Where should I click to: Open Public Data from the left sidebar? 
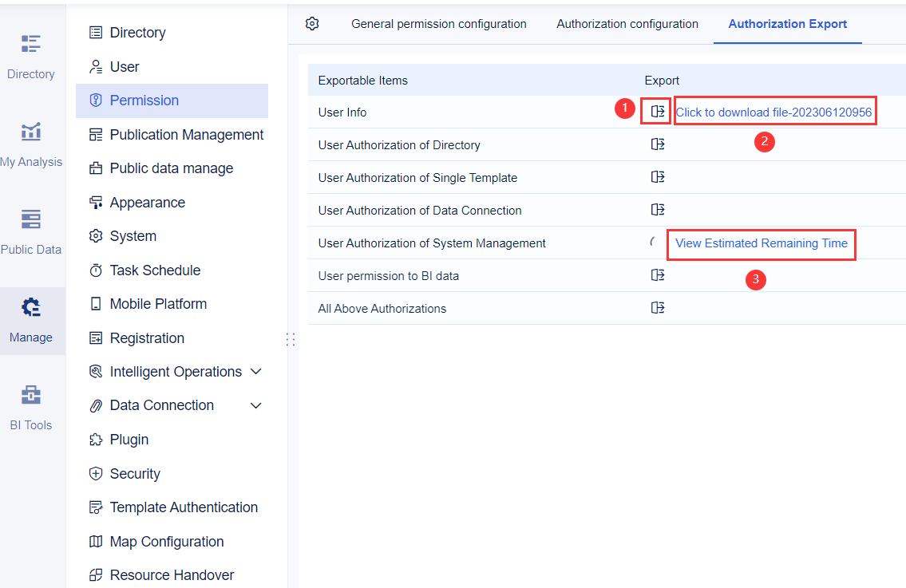(x=31, y=231)
